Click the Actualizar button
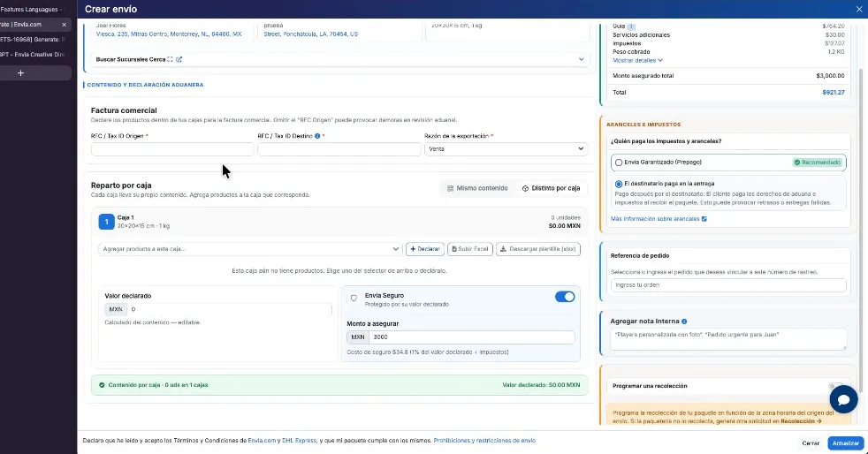This screenshot has width=868, height=454. 845,443
